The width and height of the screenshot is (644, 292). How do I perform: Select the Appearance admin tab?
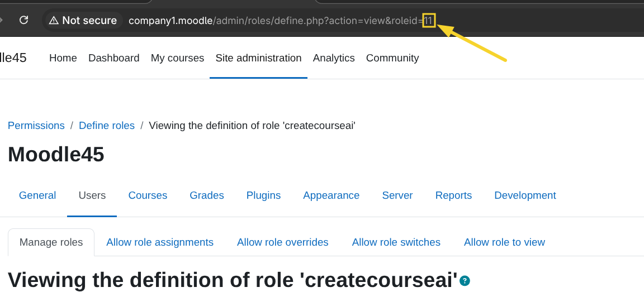331,195
